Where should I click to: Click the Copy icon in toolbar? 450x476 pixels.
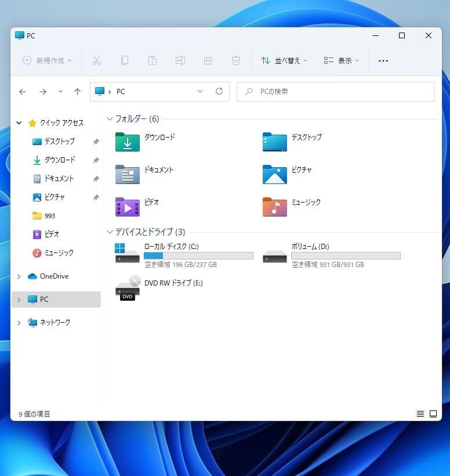click(x=125, y=60)
